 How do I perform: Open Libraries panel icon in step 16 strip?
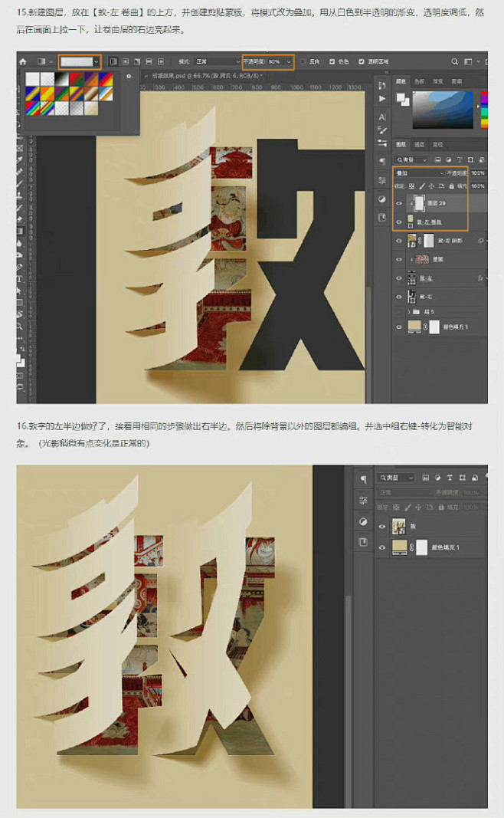pos(363,543)
